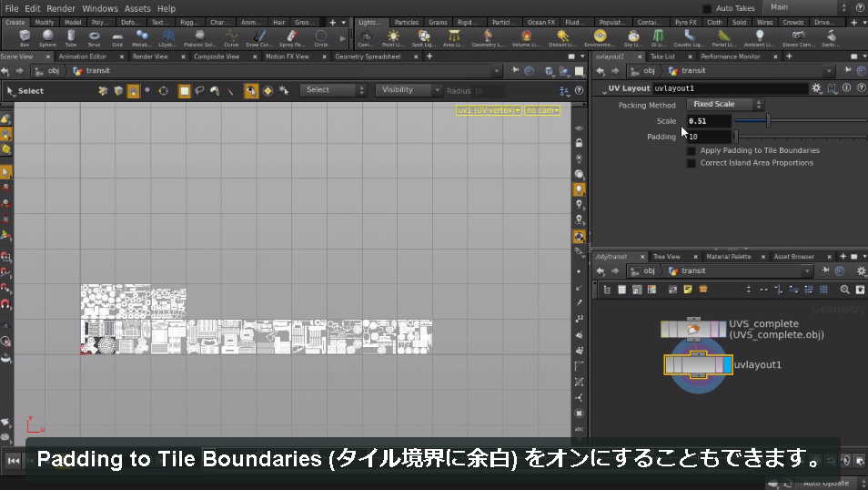Add new pane tab next to Performance Monitor
The image size is (868, 490).
pos(789,56)
